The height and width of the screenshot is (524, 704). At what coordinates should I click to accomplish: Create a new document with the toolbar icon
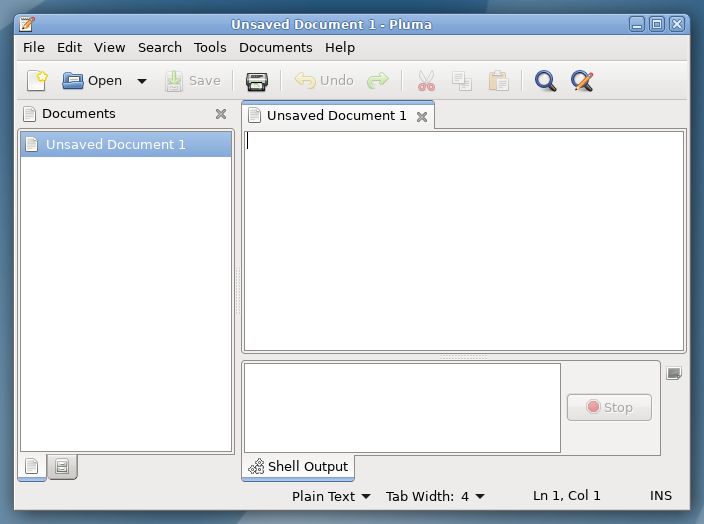37,81
